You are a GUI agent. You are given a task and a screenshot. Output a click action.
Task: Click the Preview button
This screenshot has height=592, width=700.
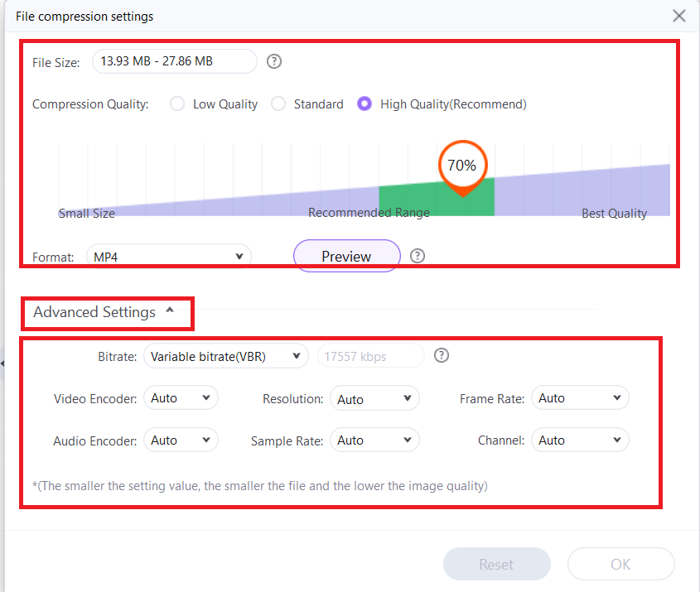346,256
